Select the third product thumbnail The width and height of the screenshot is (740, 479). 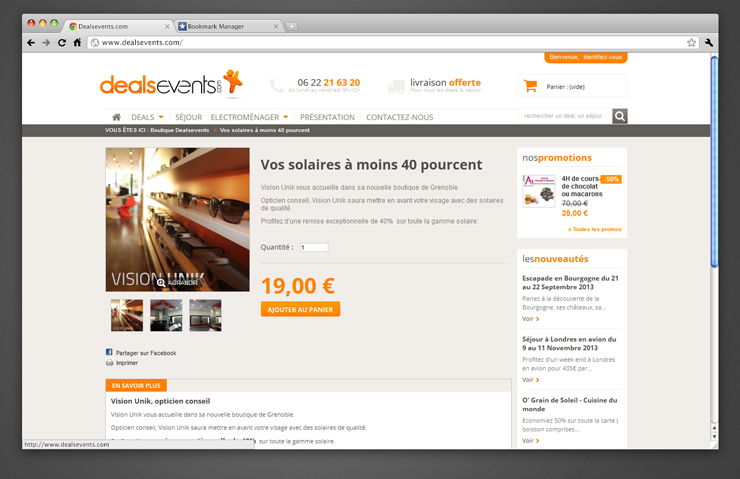205,315
